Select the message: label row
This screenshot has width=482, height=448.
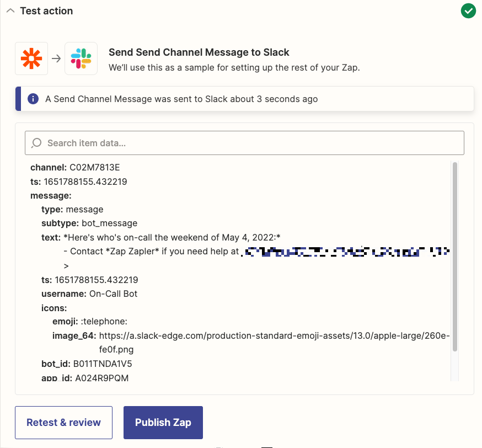51,195
